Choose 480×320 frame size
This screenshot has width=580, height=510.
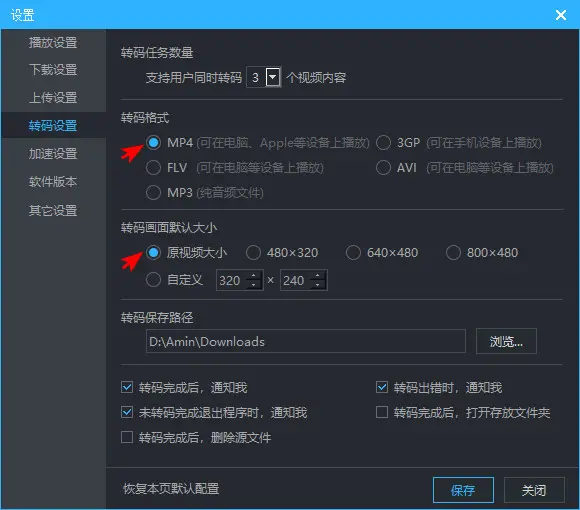click(x=253, y=253)
